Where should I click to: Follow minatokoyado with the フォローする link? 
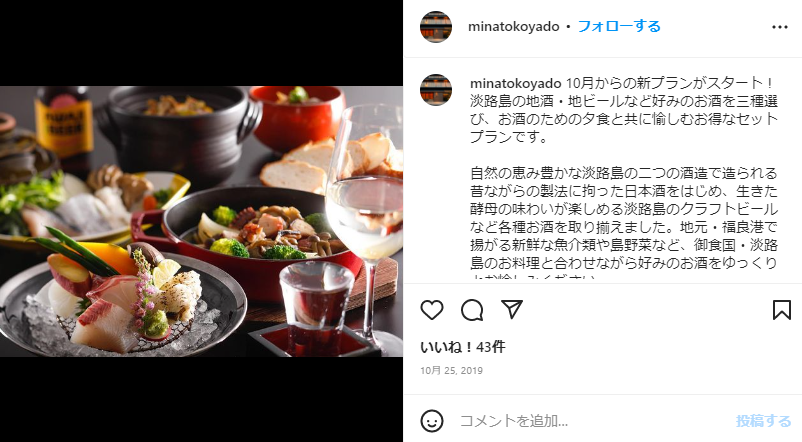(619, 27)
